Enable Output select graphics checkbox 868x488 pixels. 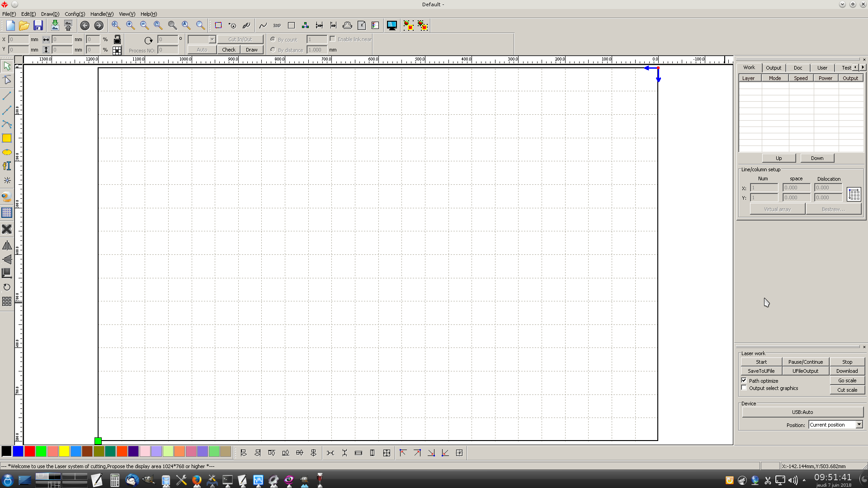[x=744, y=388]
